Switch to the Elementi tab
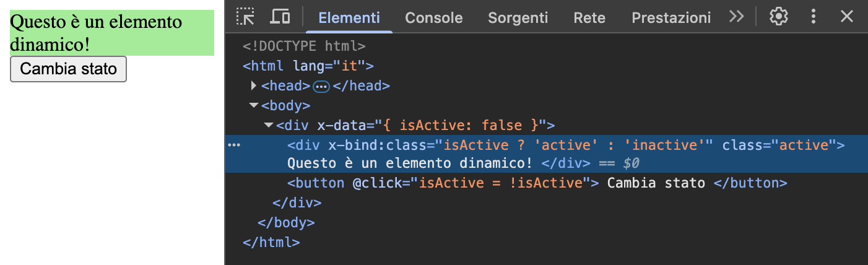Screen dimensions: 868x265 349,18
